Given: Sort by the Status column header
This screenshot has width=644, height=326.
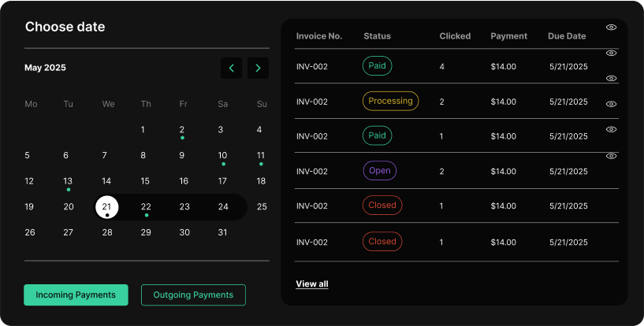Looking at the screenshot, I should coord(377,36).
